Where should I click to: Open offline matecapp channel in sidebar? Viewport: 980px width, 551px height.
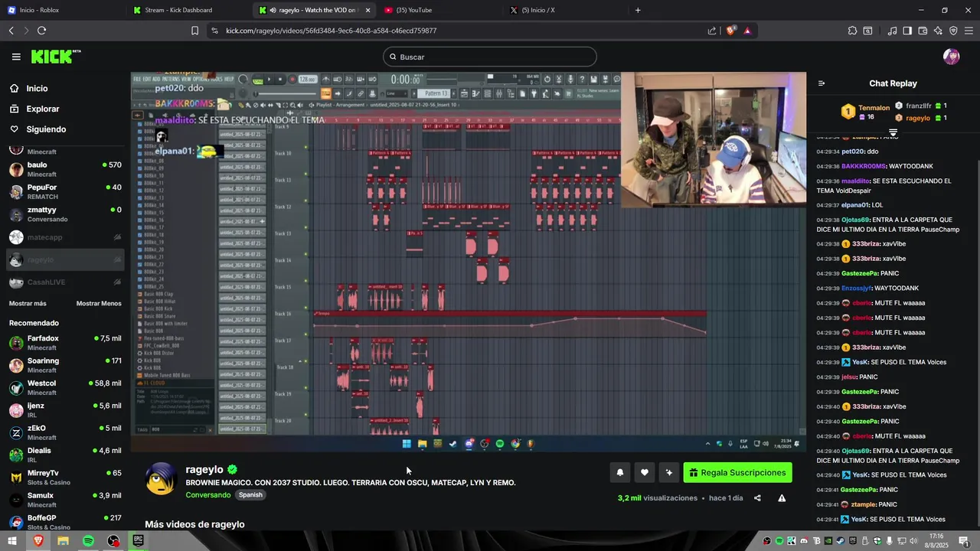[65, 237]
